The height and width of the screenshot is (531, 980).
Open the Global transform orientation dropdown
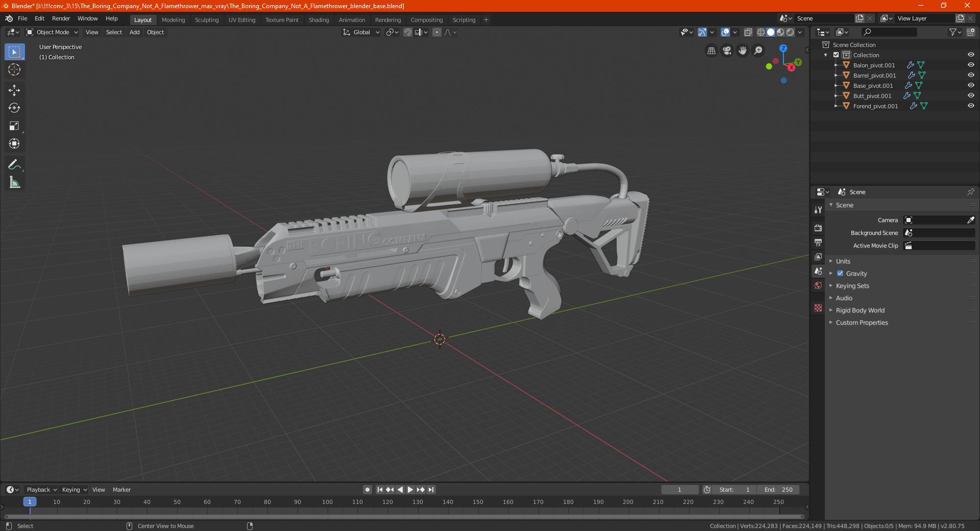click(x=361, y=32)
